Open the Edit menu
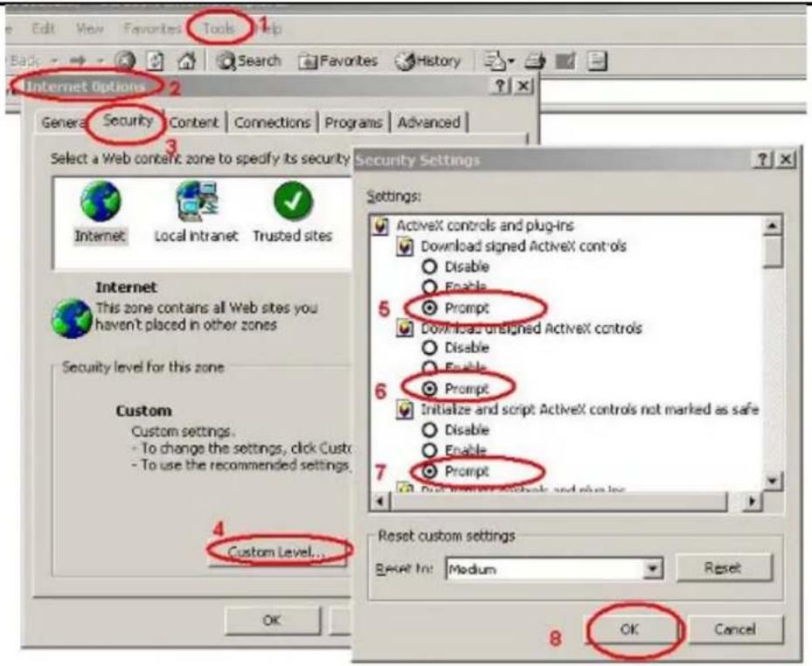Viewport: 812px width, 666px height. [43, 29]
